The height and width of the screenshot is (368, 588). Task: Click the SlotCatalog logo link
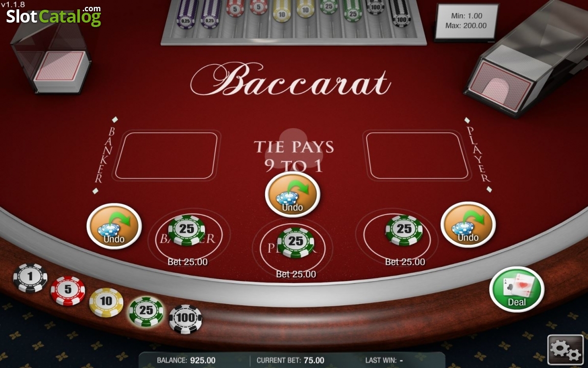[53, 16]
